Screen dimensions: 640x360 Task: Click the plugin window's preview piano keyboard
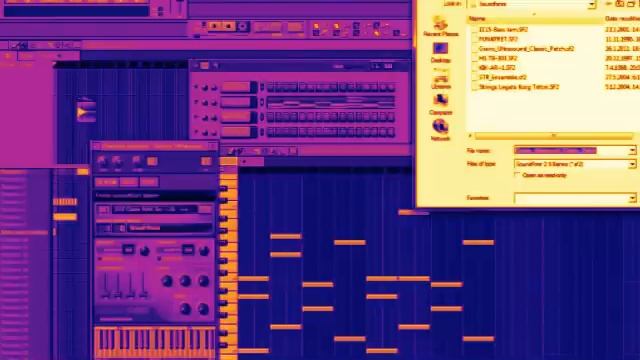[x=155, y=343]
